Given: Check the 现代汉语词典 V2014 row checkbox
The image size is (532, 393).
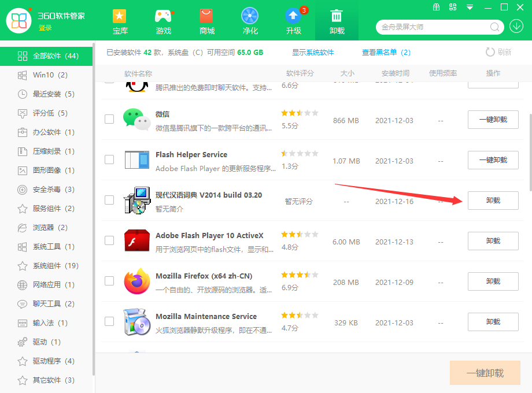Looking at the screenshot, I should [x=109, y=200].
